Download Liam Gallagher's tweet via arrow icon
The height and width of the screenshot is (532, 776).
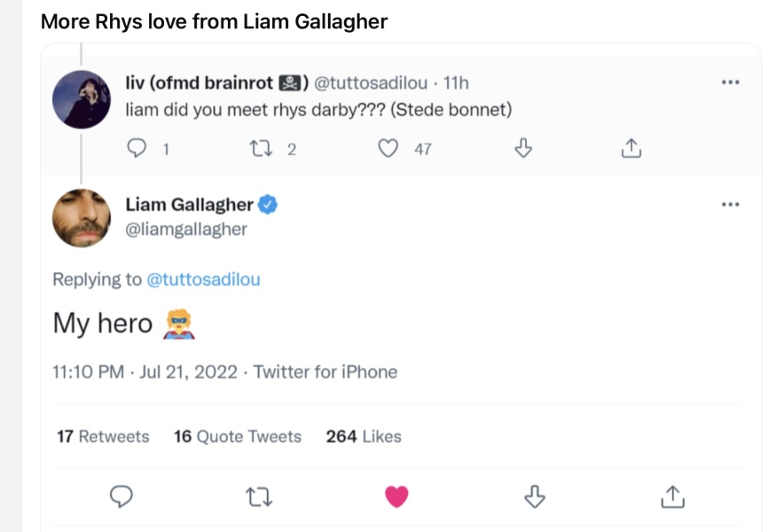pyautogui.click(x=534, y=497)
